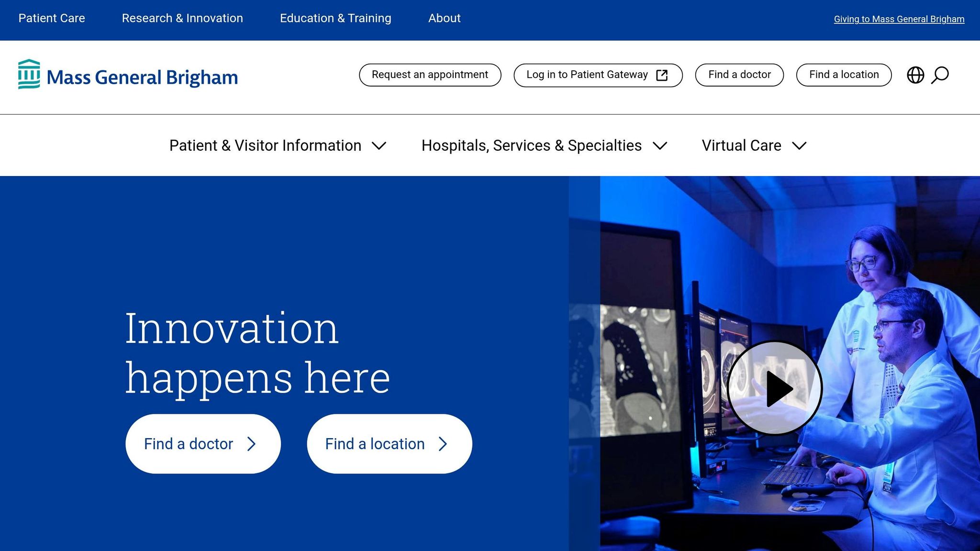980x551 pixels.
Task: Select Education & Training menu item
Action: pyautogui.click(x=335, y=18)
